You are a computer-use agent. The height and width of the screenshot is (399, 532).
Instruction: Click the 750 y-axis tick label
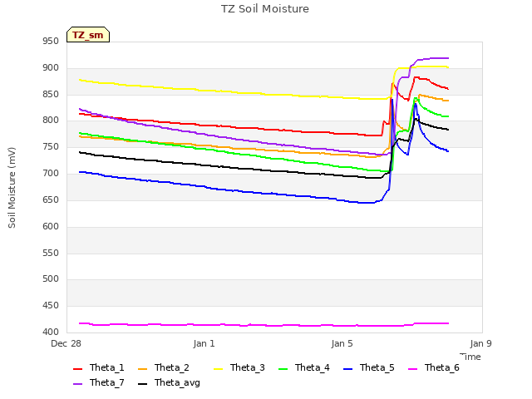coord(51,147)
